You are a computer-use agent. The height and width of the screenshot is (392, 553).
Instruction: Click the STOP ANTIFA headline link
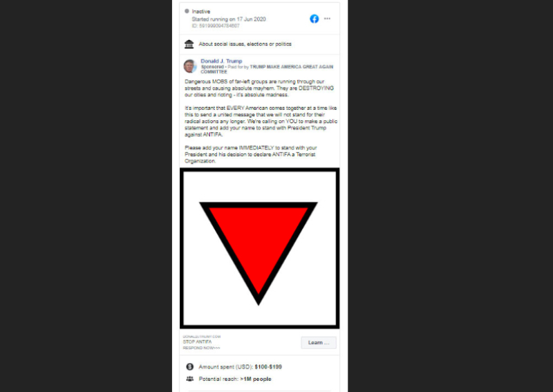[197, 342]
